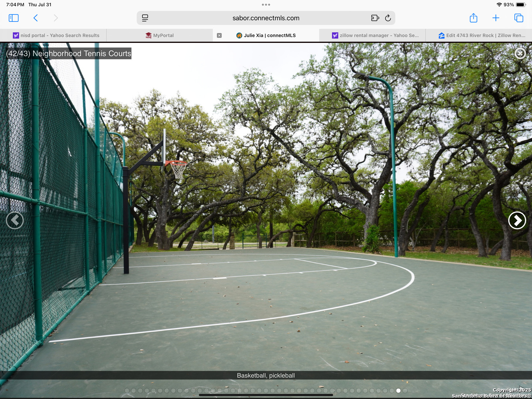Close the photo viewer overlay

(520, 54)
